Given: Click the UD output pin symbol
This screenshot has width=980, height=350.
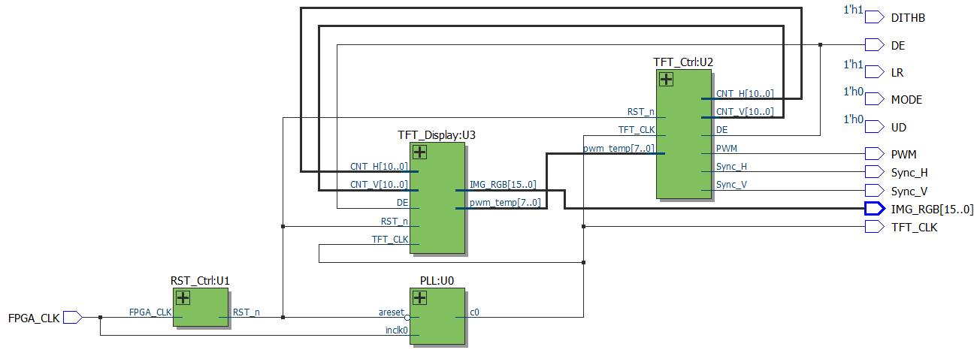Looking at the screenshot, I should click(x=874, y=127).
